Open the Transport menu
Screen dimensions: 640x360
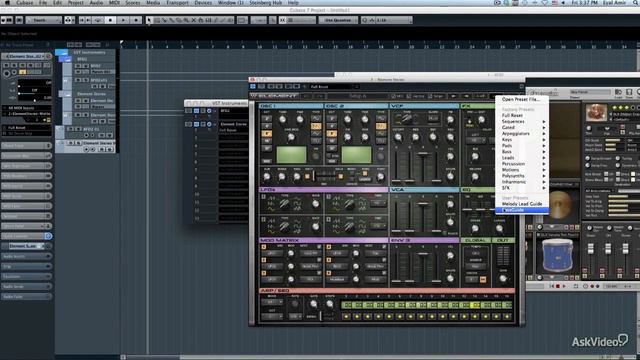[177, 3]
